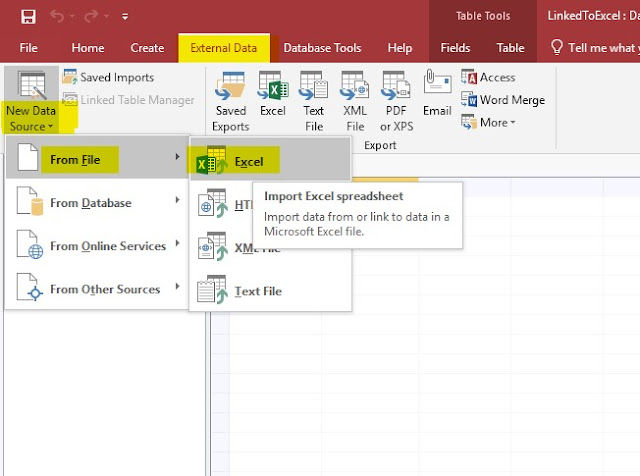Switch to the Home tab
Screen dimensions: 640x476
[88, 48]
